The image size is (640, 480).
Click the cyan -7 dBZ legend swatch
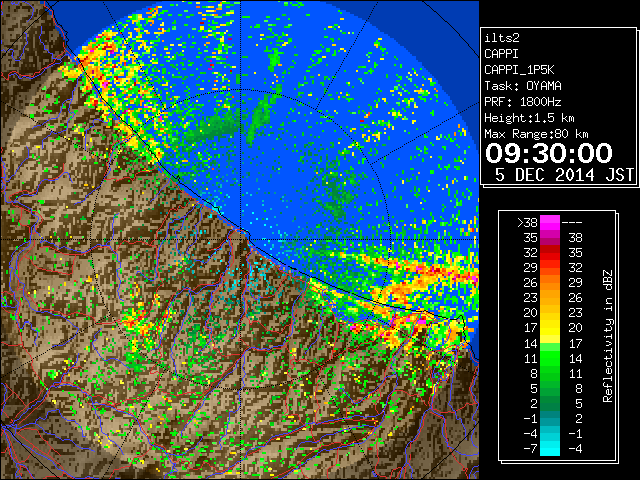550,448
